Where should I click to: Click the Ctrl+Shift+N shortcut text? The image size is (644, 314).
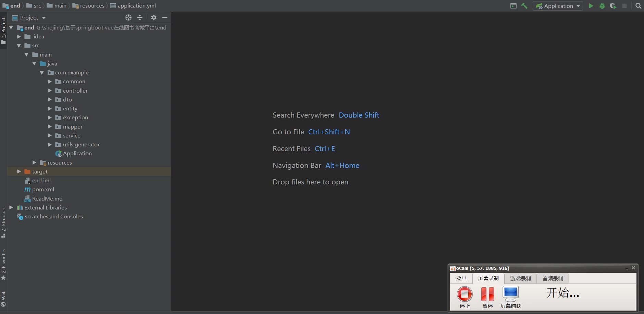point(329,132)
